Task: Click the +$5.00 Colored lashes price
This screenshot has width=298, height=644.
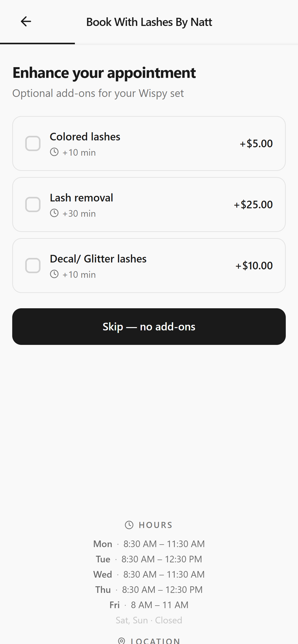Action: [256, 143]
